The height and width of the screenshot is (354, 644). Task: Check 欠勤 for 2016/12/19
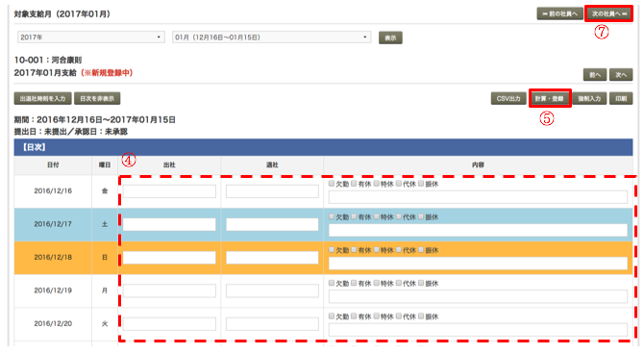[332, 283]
